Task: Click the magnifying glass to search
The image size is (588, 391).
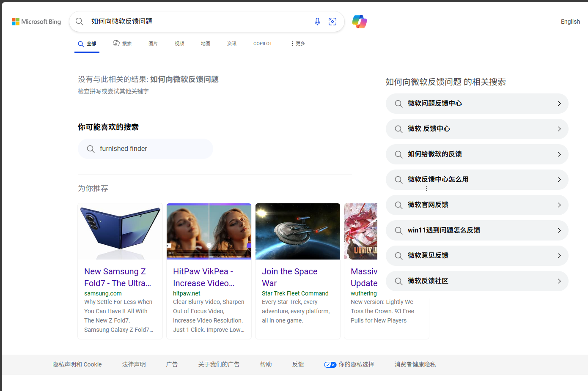Action: 80,21
